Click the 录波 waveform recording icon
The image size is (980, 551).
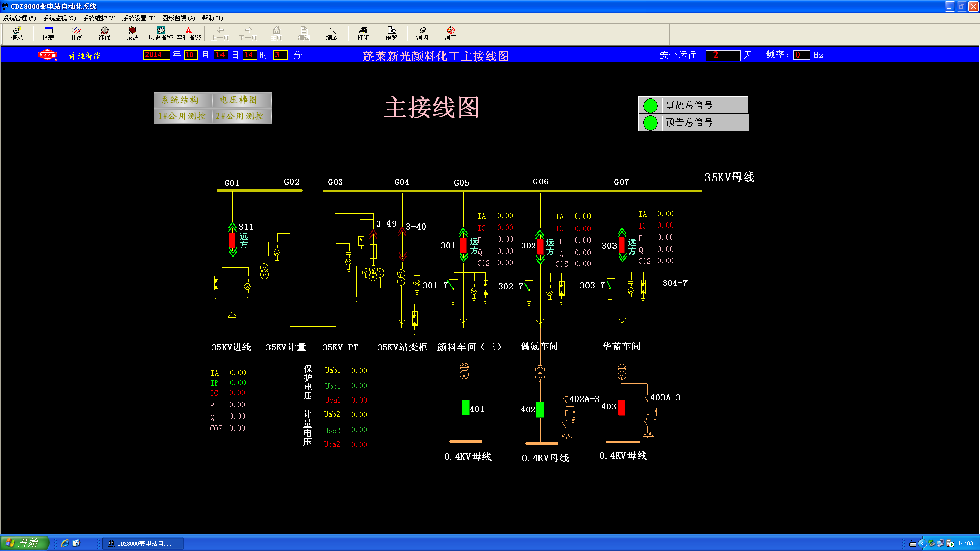pos(132,33)
